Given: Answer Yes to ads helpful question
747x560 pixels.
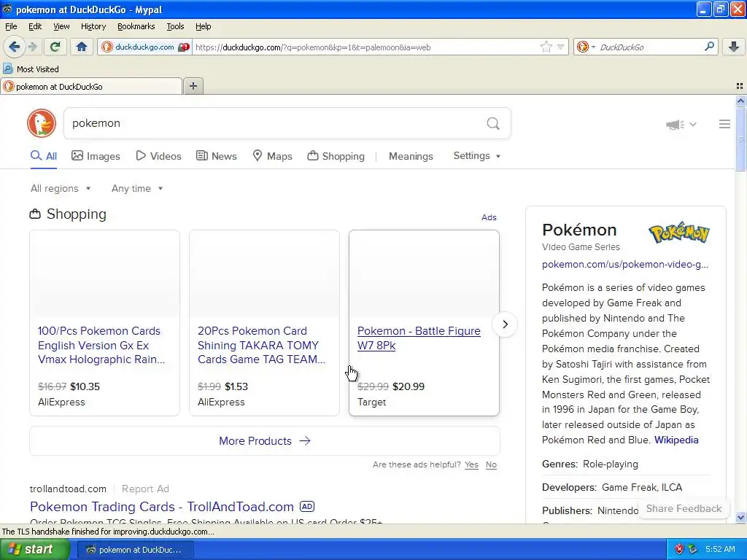Looking at the screenshot, I should pyautogui.click(x=471, y=464).
